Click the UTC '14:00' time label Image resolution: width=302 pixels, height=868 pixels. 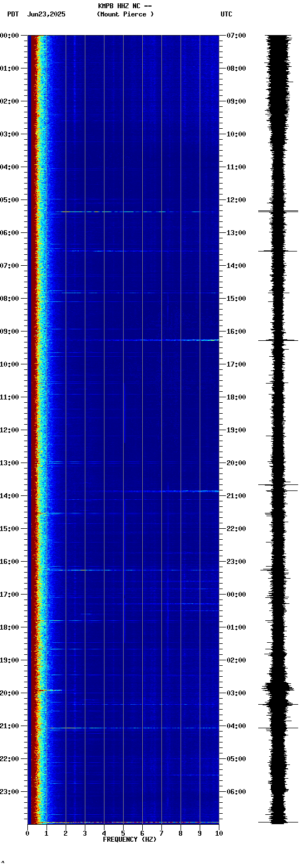236,266
